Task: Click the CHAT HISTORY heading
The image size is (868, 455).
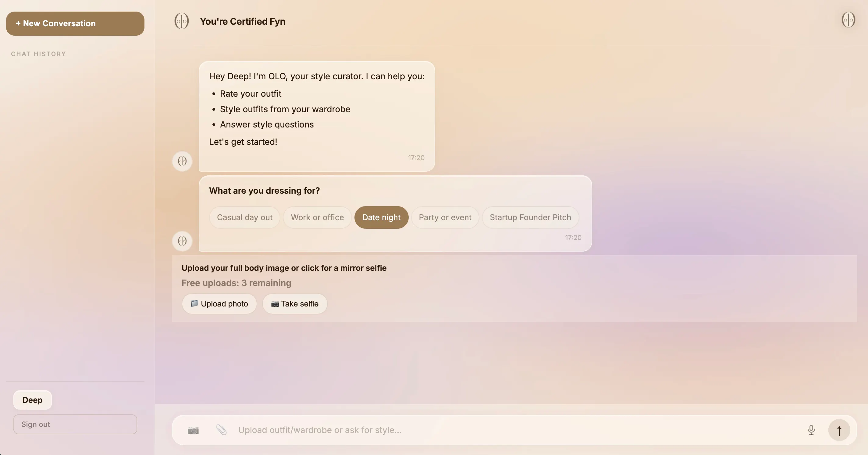Action: pyautogui.click(x=38, y=54)
